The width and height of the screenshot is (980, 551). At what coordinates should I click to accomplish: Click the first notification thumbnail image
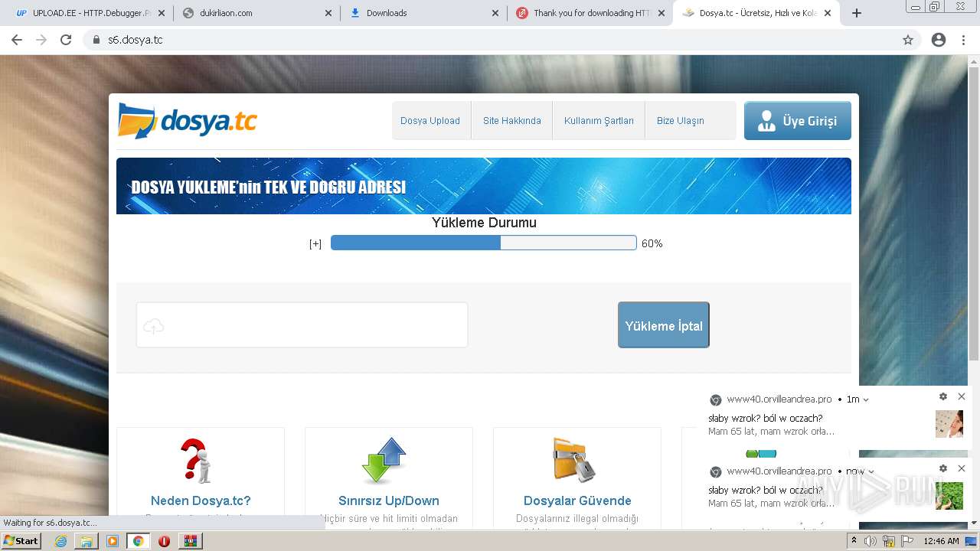(x=949, y=424)
